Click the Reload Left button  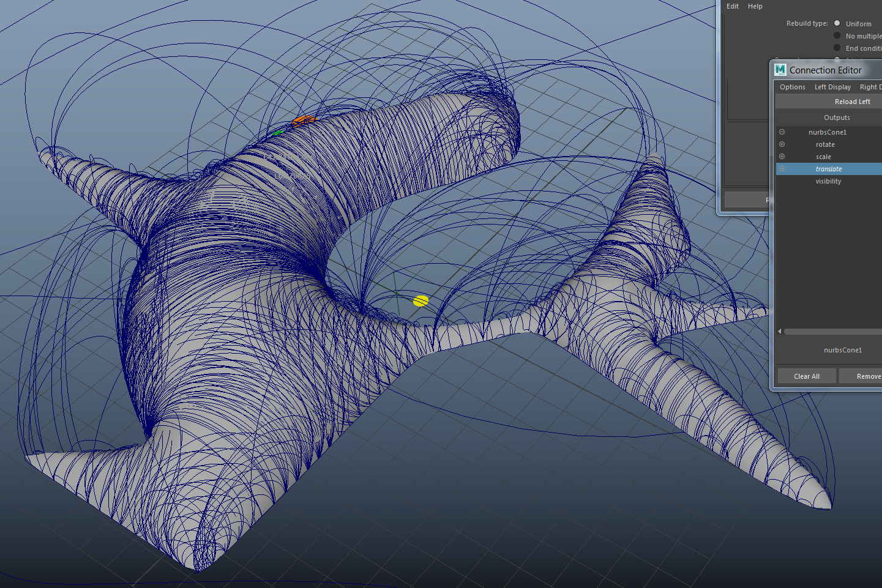pos(829,102)
